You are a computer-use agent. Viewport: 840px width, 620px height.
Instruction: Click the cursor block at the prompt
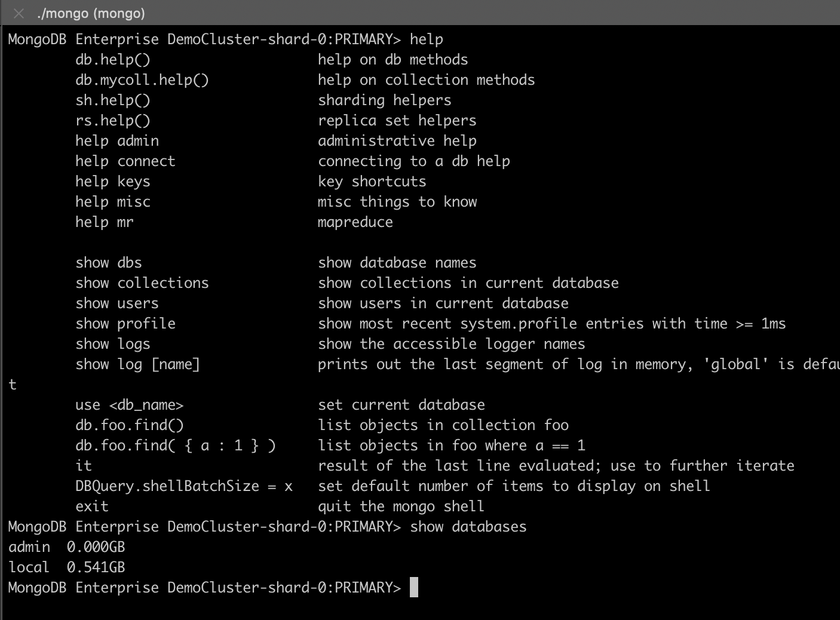414,588
